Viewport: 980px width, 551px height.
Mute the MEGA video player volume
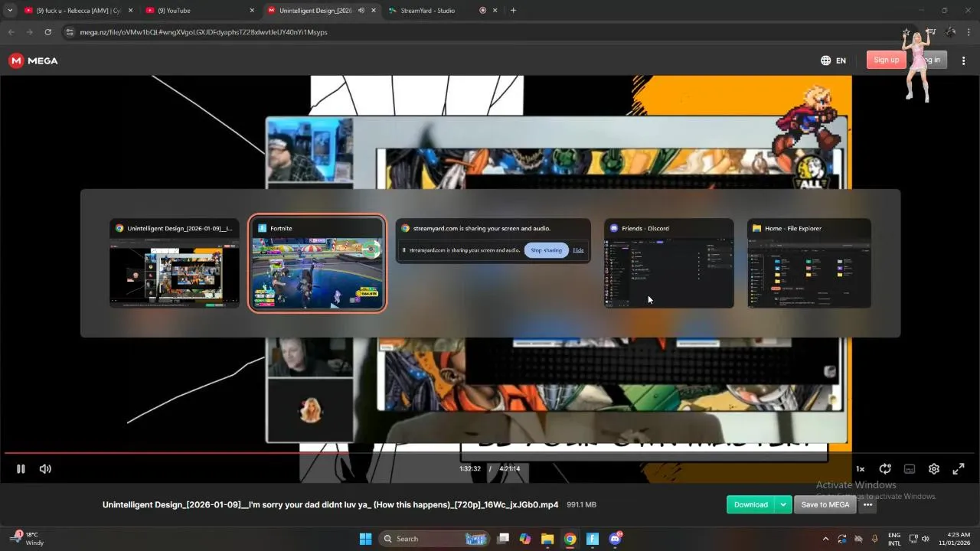(x=45, y=469)
